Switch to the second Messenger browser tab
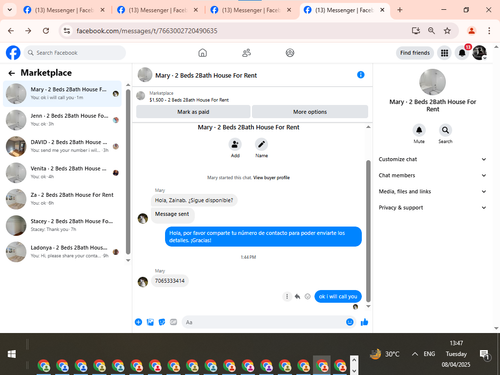500x375 pixels. coord(158,10)
